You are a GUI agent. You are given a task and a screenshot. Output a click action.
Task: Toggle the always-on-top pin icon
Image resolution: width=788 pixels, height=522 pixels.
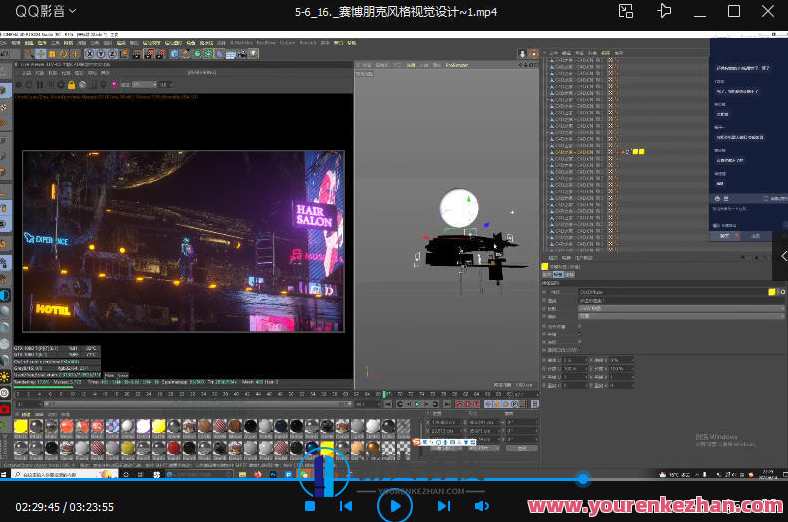pos(664,11)
